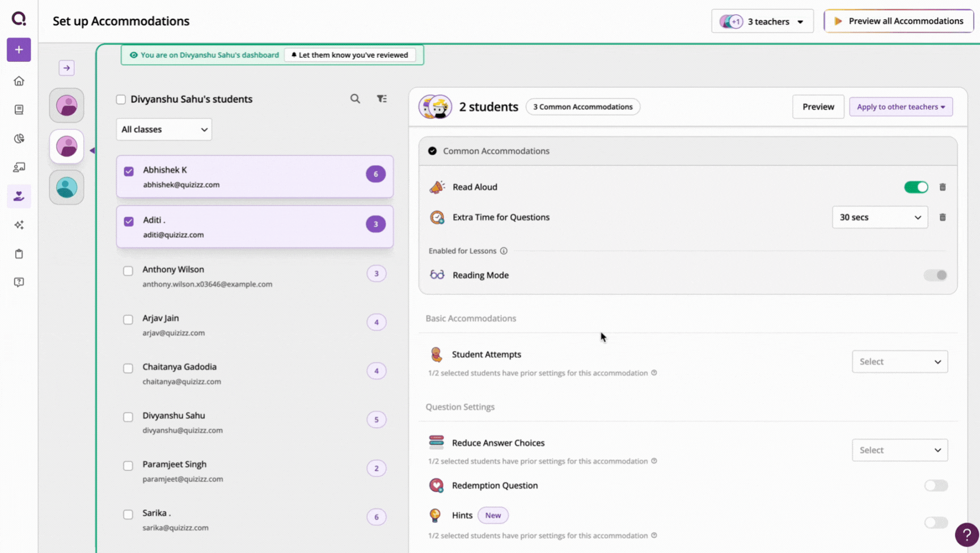980x553 pixels.
Task: Open the help feedback icon in sidebar
Action: coord(19,282)
